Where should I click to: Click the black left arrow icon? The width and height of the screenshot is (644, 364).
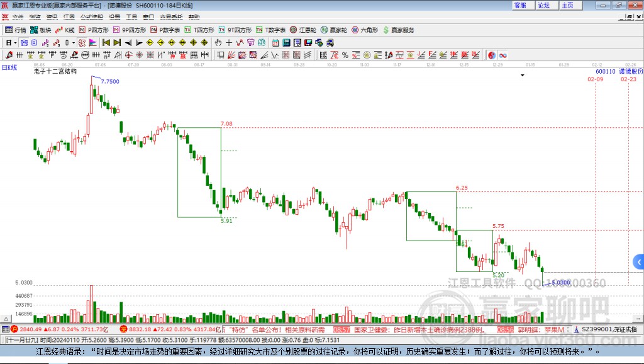[x=128, y=42]
